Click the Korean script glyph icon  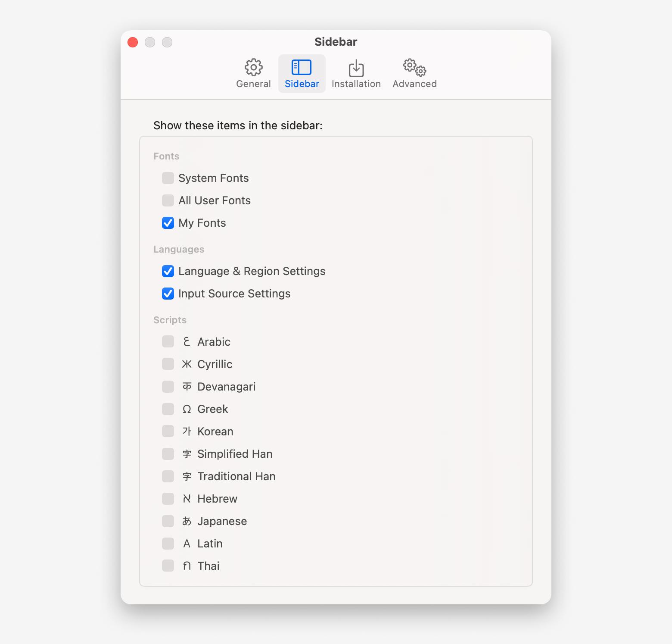tap(187, 431)
